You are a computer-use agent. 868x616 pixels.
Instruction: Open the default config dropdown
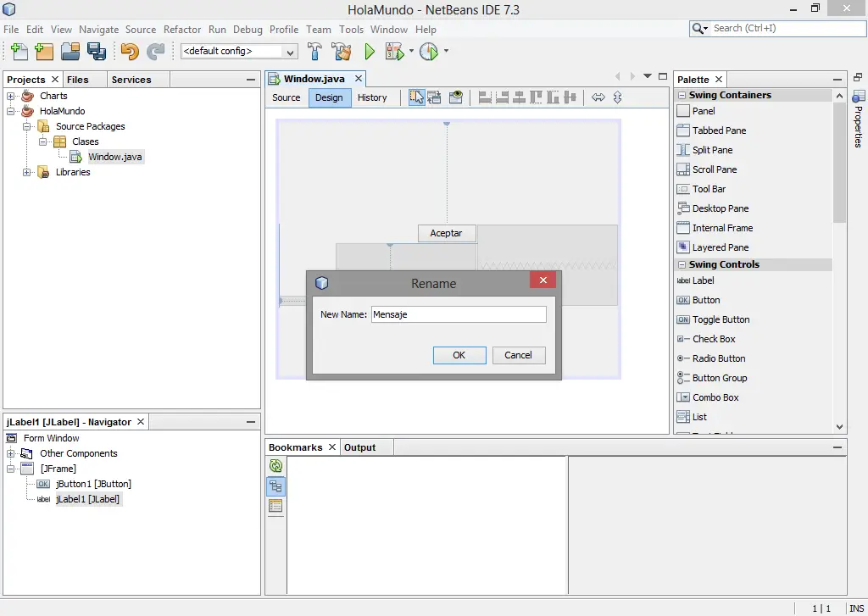[x=291, y=51]
